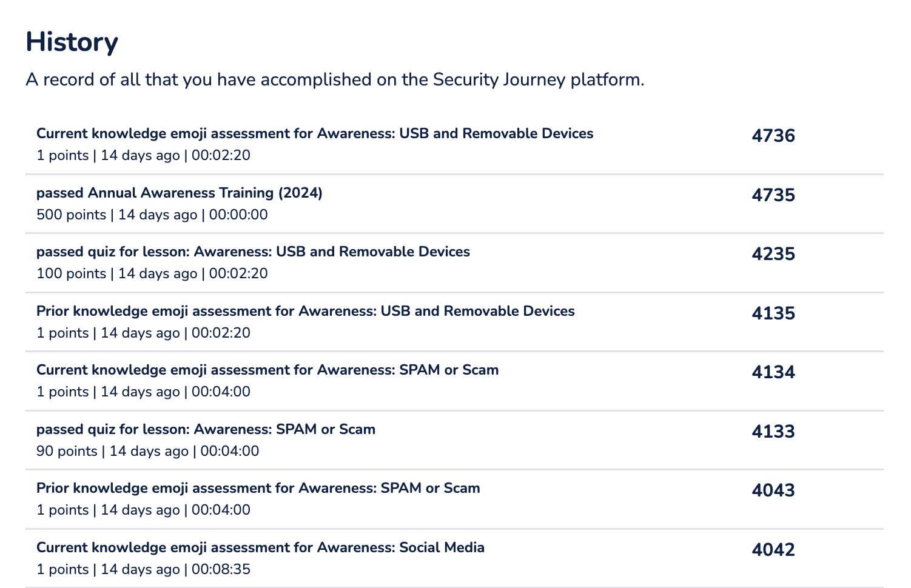Click the 500 points details line
911x588 pixels.
tap(152, 215)
